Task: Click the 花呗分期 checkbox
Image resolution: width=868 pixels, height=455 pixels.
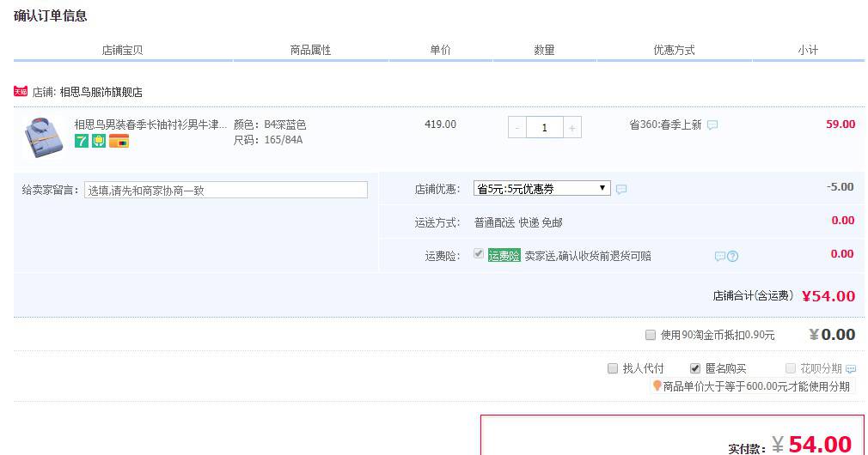Action: coord(791,368)
